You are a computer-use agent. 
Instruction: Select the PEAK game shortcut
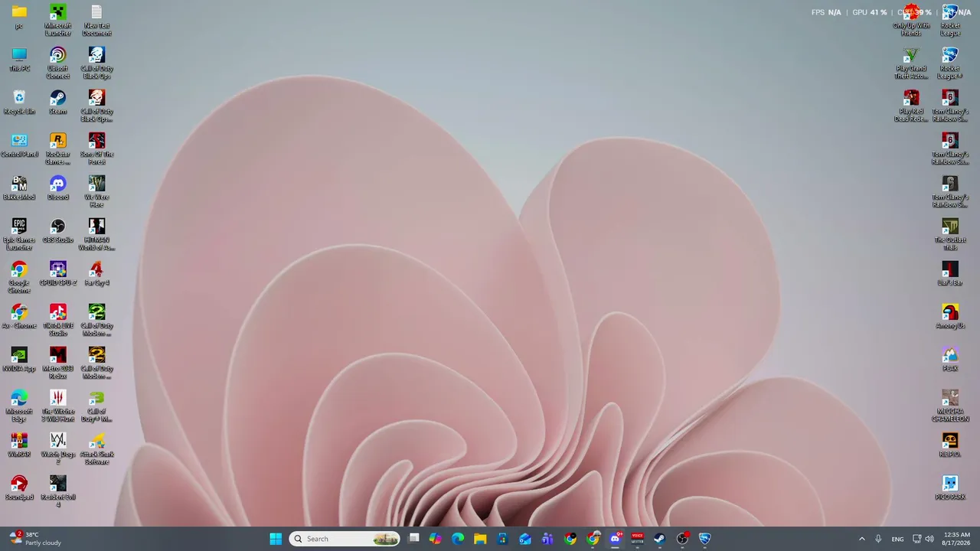950,359
